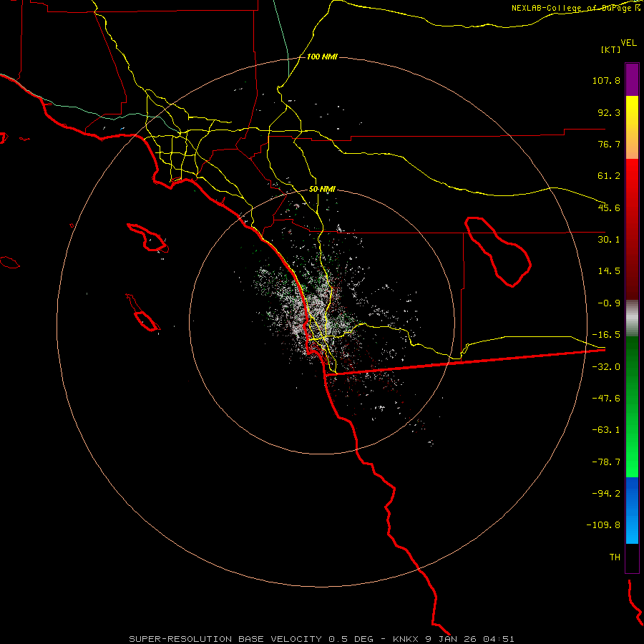644x644 pixels.
Task: Click the -94.2 velocity scale value
Action: point(606,494)
